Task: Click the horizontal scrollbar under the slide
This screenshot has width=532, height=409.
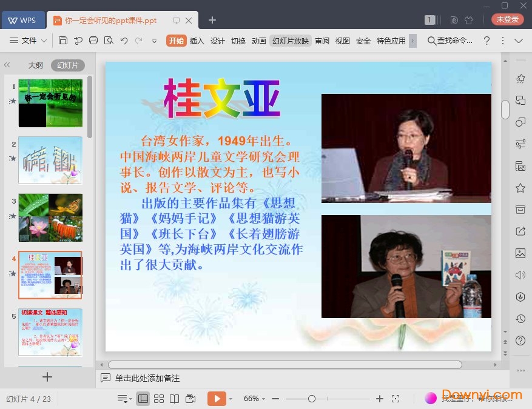Action: (x=285, y=365)
